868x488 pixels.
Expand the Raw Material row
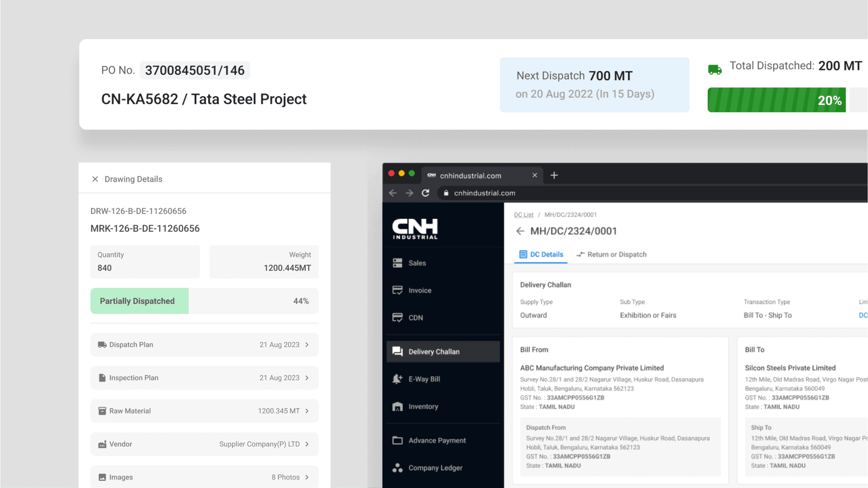coord(204,411)
